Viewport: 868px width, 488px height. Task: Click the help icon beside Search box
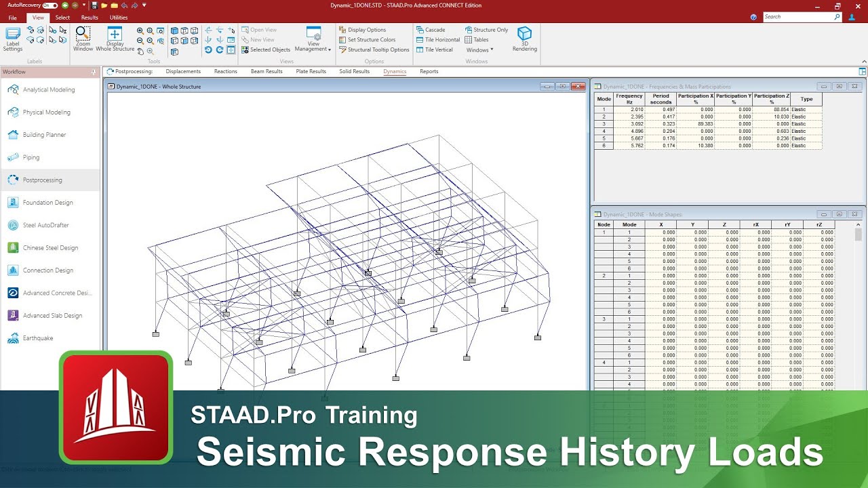(754, 17)
